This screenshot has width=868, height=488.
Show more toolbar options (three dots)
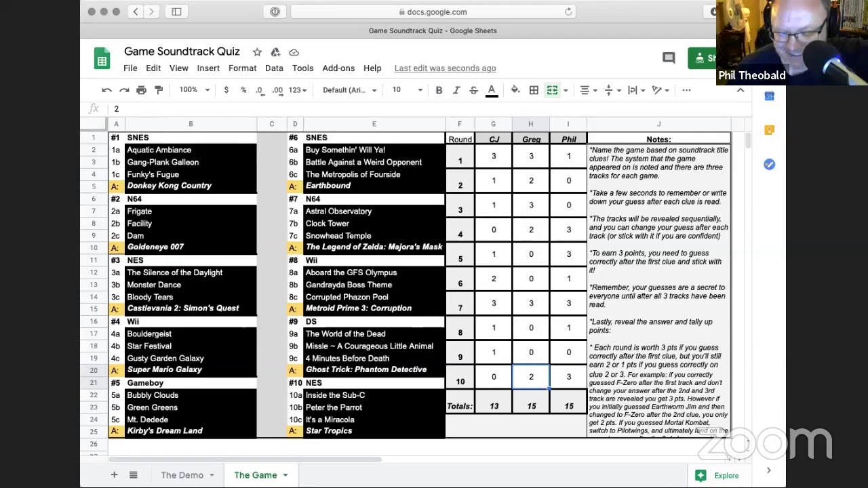coord(686,90)
